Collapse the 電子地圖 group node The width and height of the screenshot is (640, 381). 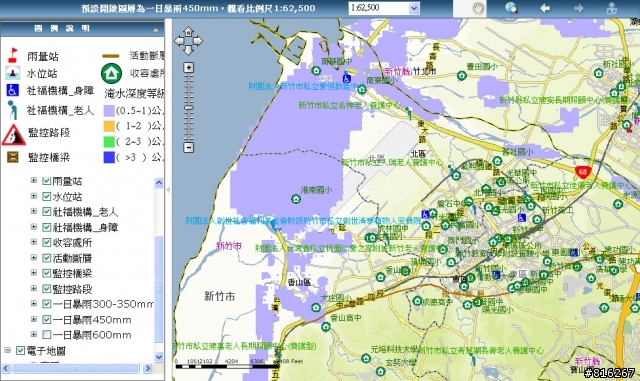click(8, 350)
